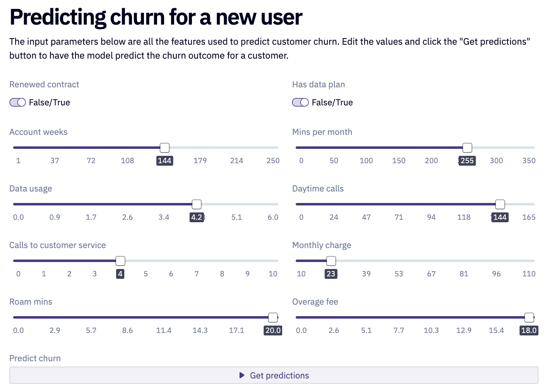Set Mins per month to 100

[366, 148]
